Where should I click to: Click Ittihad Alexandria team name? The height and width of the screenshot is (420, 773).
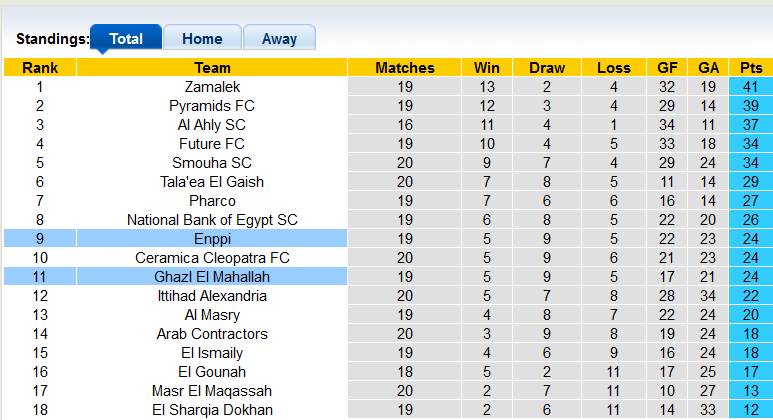click(x=212, y=296)
